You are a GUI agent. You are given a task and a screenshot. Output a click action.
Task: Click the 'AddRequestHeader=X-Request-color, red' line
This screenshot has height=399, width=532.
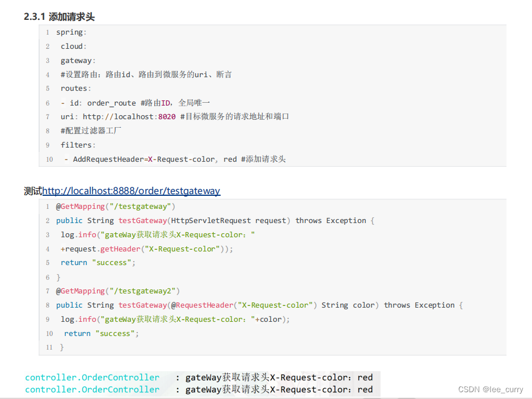(175, 159)
